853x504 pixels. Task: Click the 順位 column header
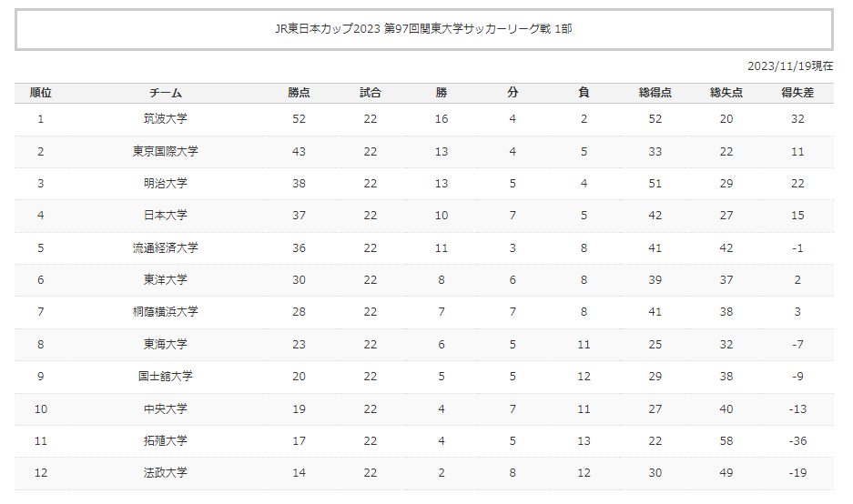pos(41,93)
